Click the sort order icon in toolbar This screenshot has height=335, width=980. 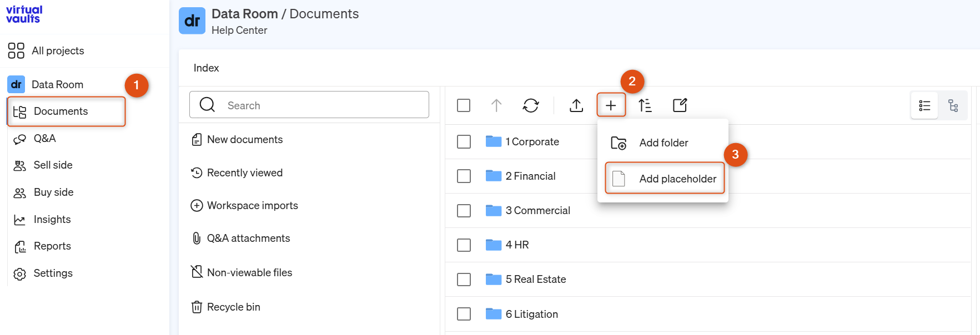coord(645,105)
